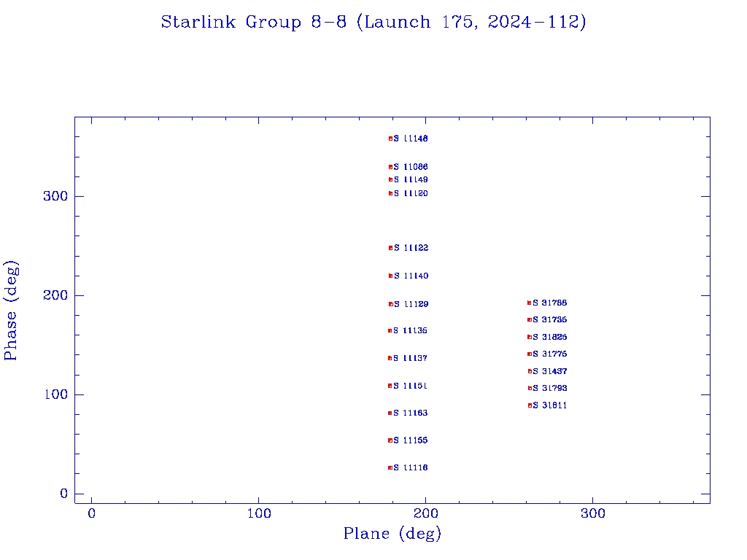The height and width of the screenshot is (560, 747).
Task: Select the S 31776 satellite label
Action: [x=550, y=354]
